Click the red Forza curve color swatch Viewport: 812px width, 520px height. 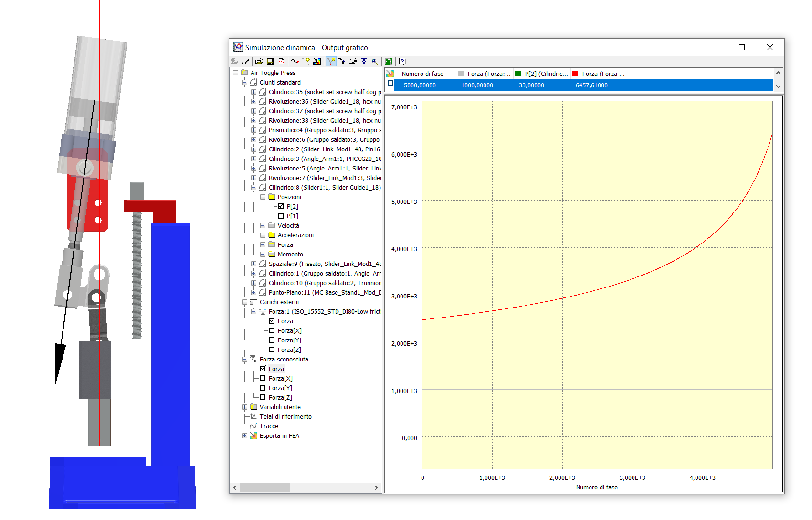click(575, 74)
